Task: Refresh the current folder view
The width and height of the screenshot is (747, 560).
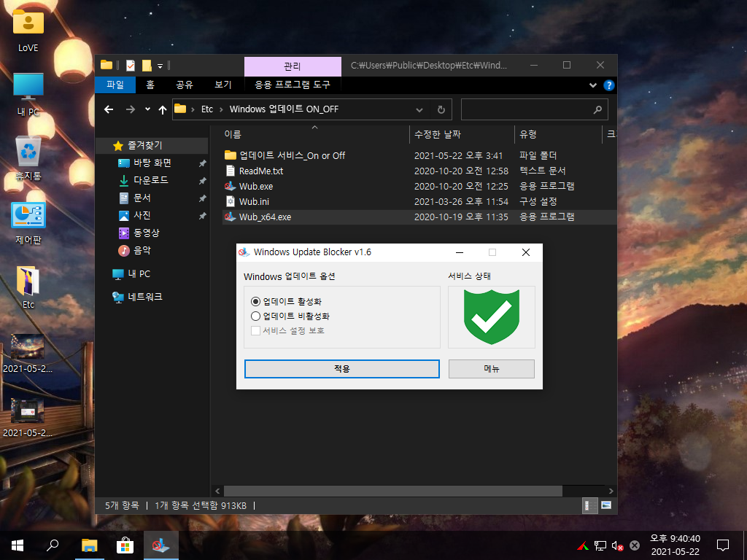Action: click(x=441, y=110)
